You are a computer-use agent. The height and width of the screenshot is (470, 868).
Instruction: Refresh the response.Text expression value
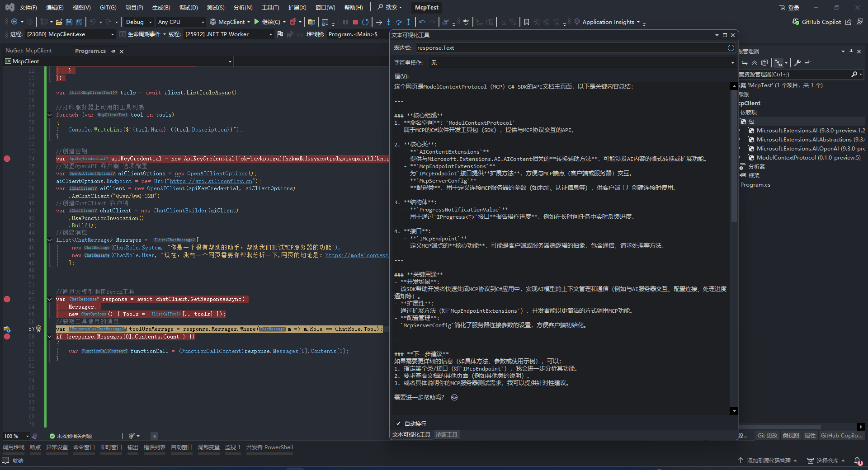tap(731, 47)
